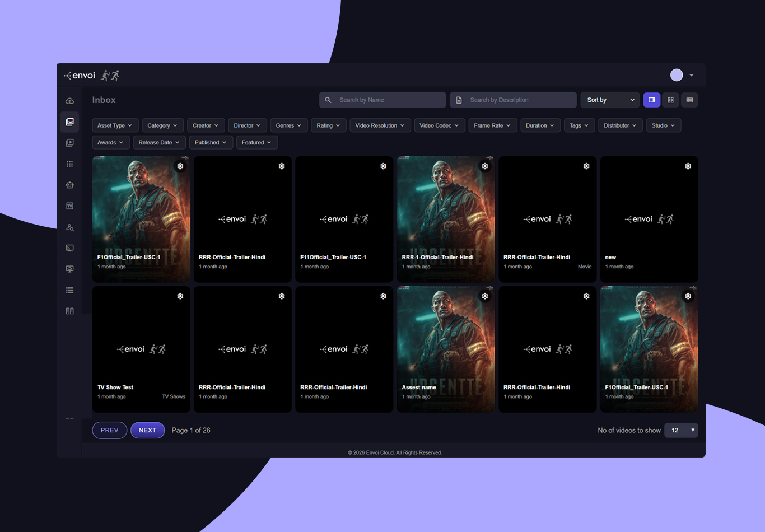Open the apps grid sidebar icon
The image size is (765, 532).
[x=69, y=164]
